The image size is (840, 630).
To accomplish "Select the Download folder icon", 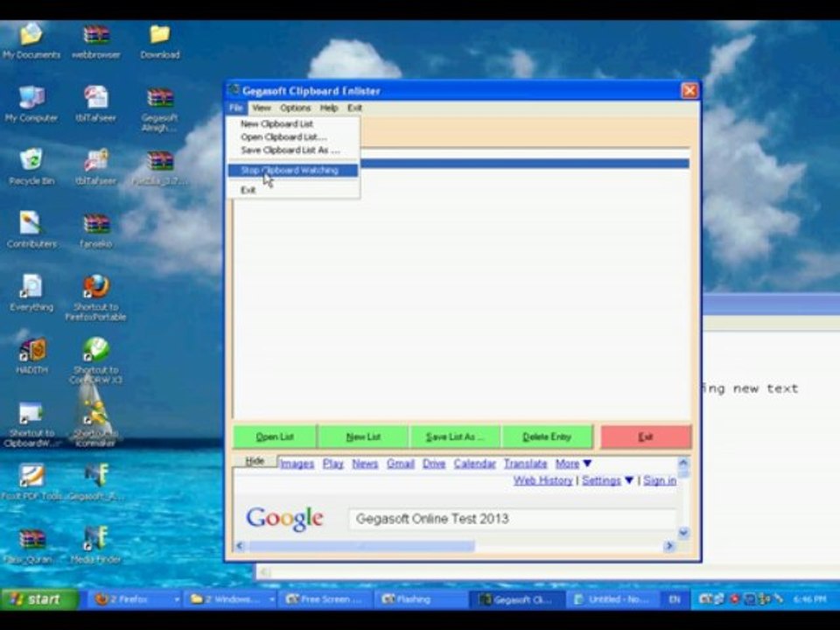I will click(159, 40).
